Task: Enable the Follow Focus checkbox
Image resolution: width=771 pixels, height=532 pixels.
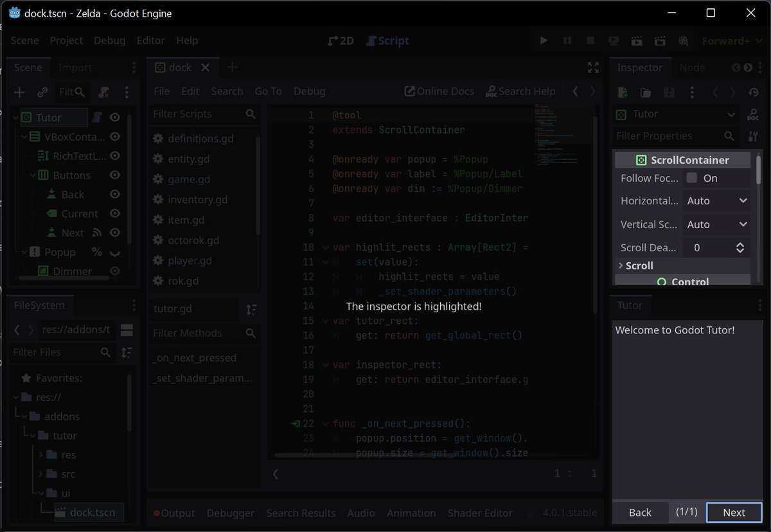Action: 691,178
